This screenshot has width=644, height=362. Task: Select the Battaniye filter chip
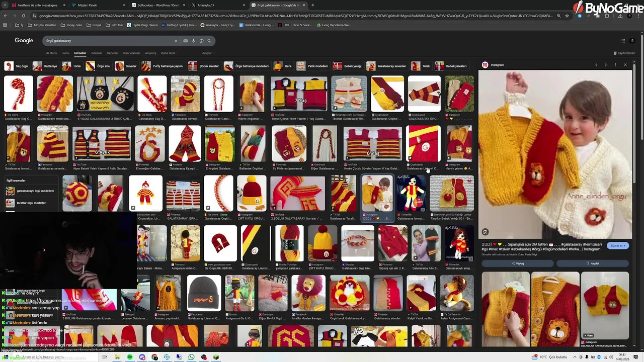click(x=45, y=66)
